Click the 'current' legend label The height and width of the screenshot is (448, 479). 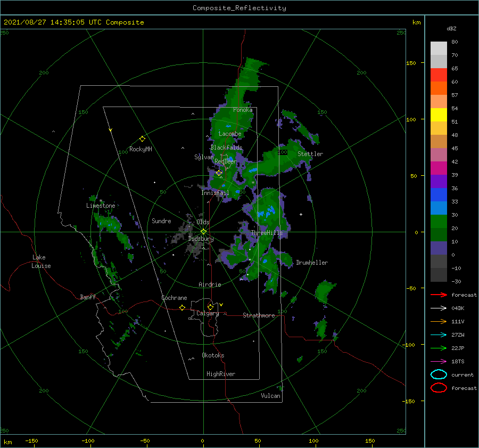point(463,375)
